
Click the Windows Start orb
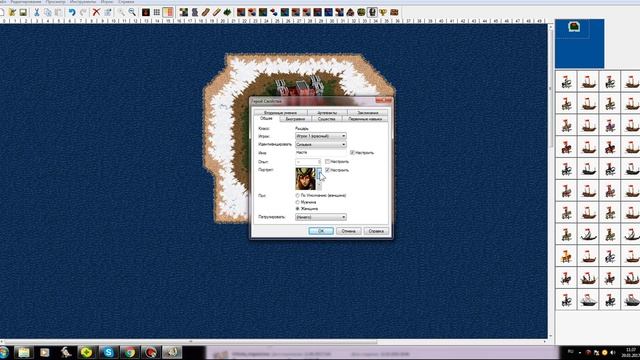pos(4,352)
